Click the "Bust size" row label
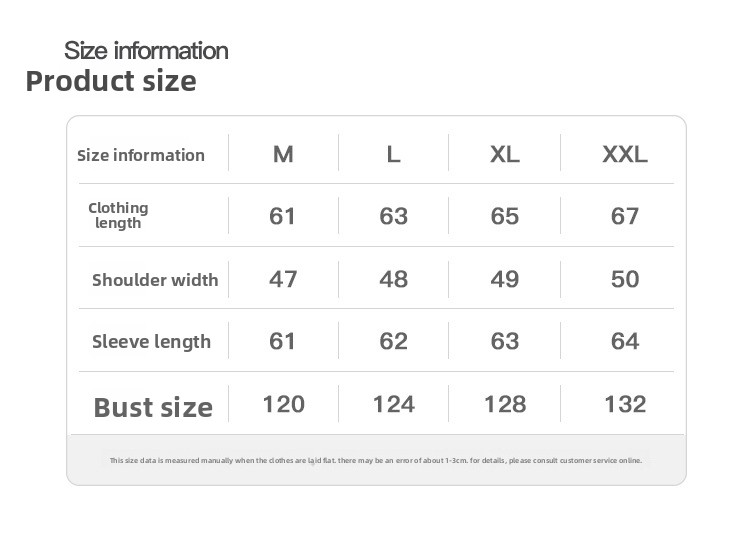The image size is (750, 546). pyautogui.click(x=153, y=407)
